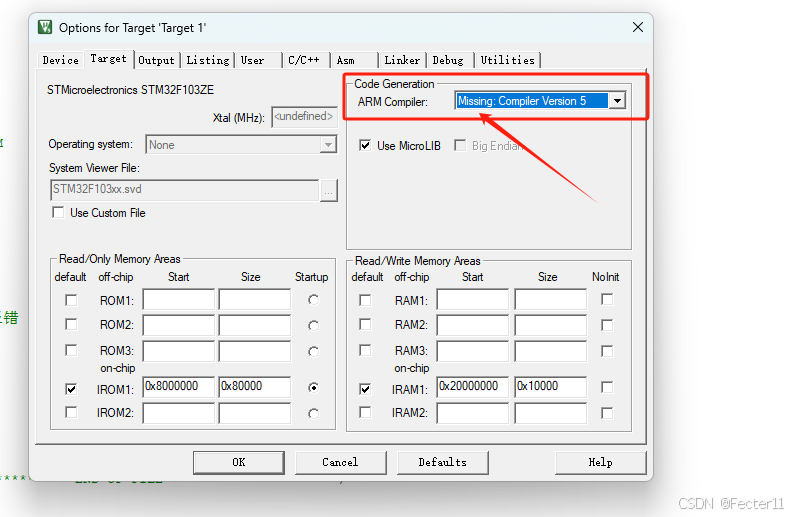Viewport: 795px width, 517px height.
Task: Click the System Viewer File path field
Action: click(185, 190)
